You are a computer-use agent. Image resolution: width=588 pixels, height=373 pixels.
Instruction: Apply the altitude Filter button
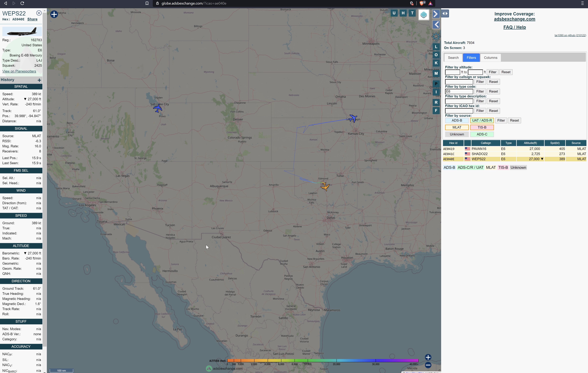[493, 72]
